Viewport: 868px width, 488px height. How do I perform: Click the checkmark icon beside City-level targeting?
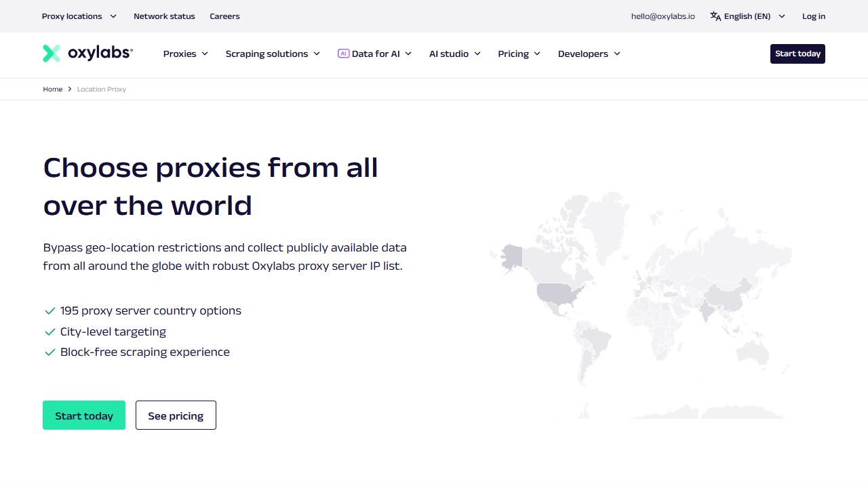50,332
